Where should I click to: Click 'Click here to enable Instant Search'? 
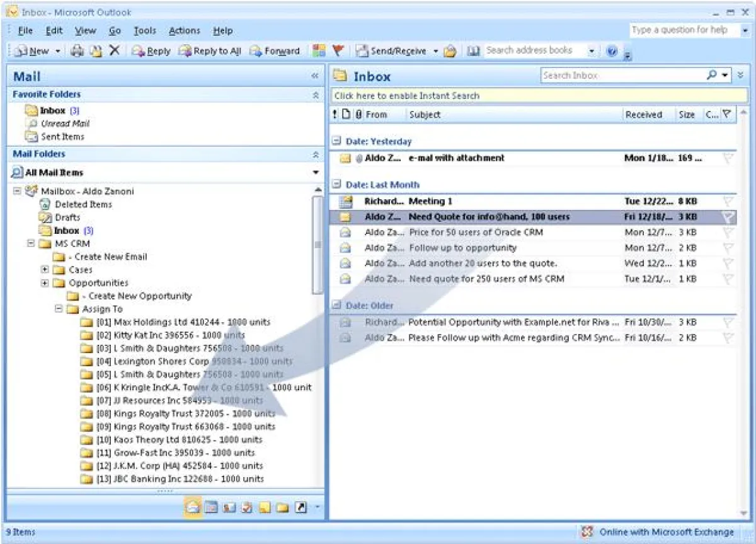(x=407, y=96)
